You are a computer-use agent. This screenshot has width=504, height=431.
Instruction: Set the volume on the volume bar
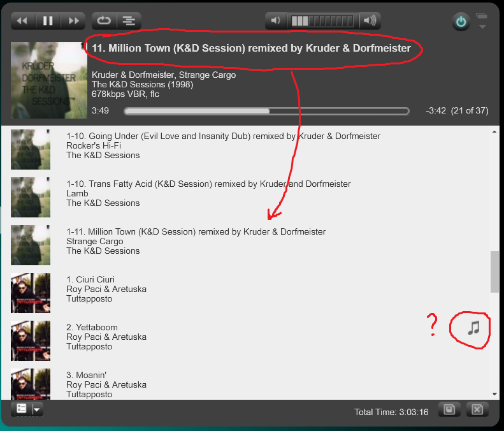tap(322, 21)
